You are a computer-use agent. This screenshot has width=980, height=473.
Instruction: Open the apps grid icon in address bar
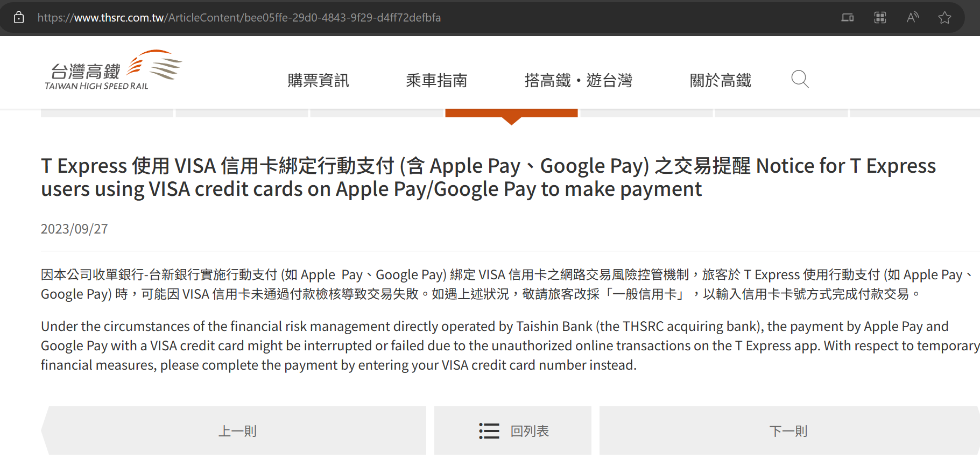coord(880,18)
